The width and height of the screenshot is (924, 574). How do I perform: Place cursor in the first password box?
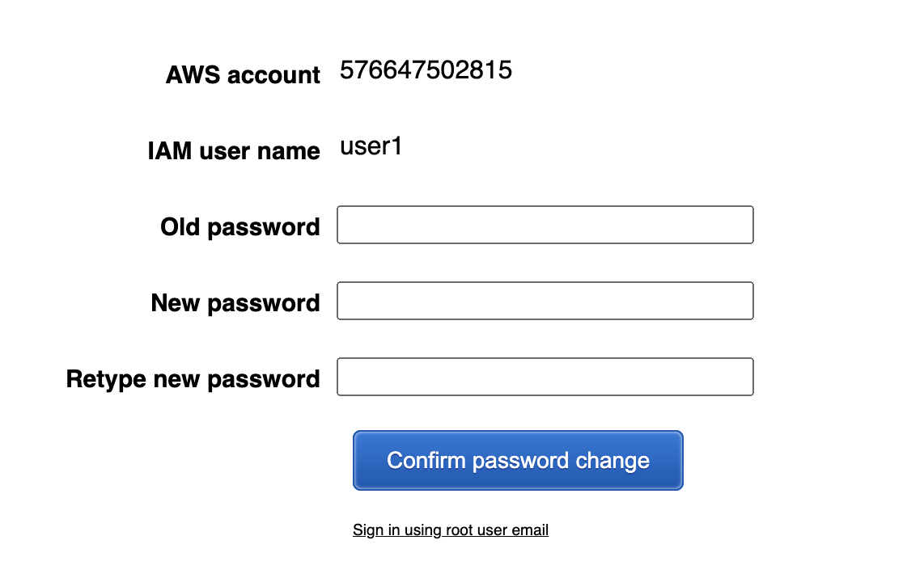pyautogui.click(x=545, y=225)
